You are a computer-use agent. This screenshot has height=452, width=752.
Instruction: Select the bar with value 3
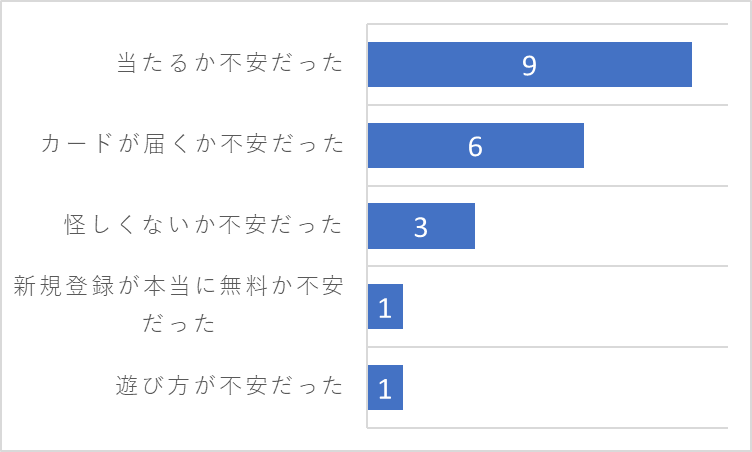(x=421, y=226)
